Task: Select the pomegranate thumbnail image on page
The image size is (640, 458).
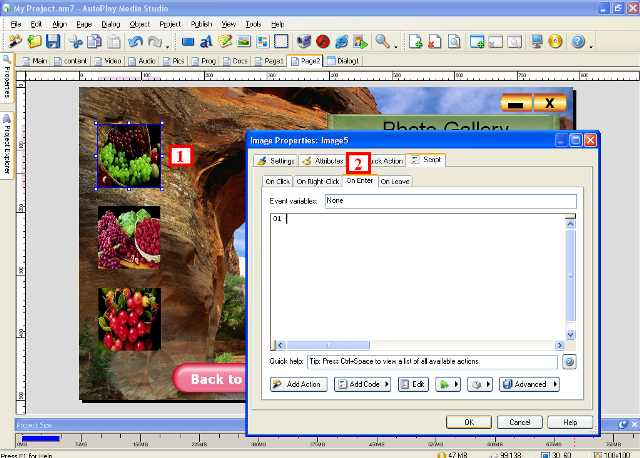Action: point(128,237)
